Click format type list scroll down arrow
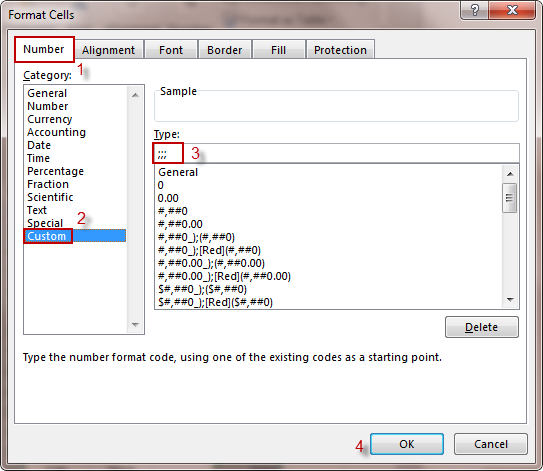 (510, 300)
